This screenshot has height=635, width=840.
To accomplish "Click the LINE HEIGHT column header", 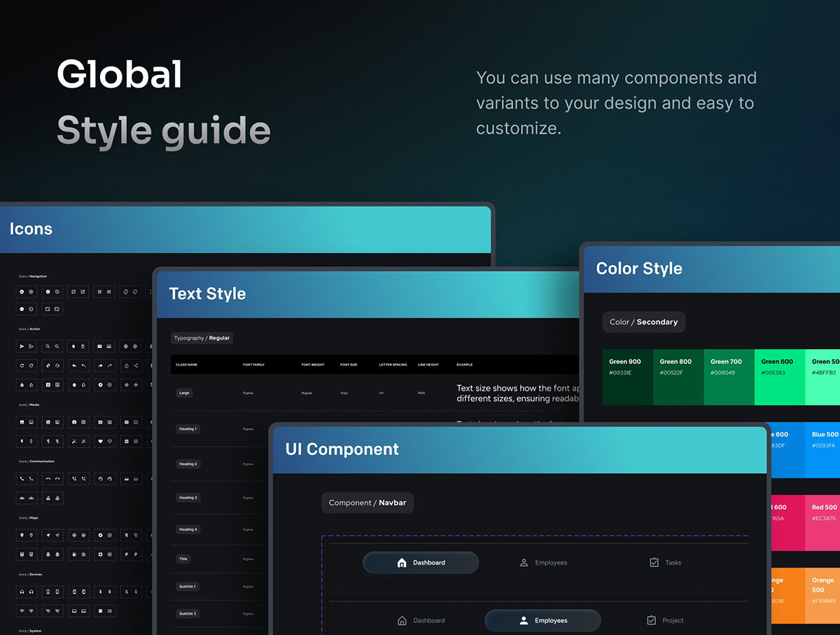I will tap(428, 365).
